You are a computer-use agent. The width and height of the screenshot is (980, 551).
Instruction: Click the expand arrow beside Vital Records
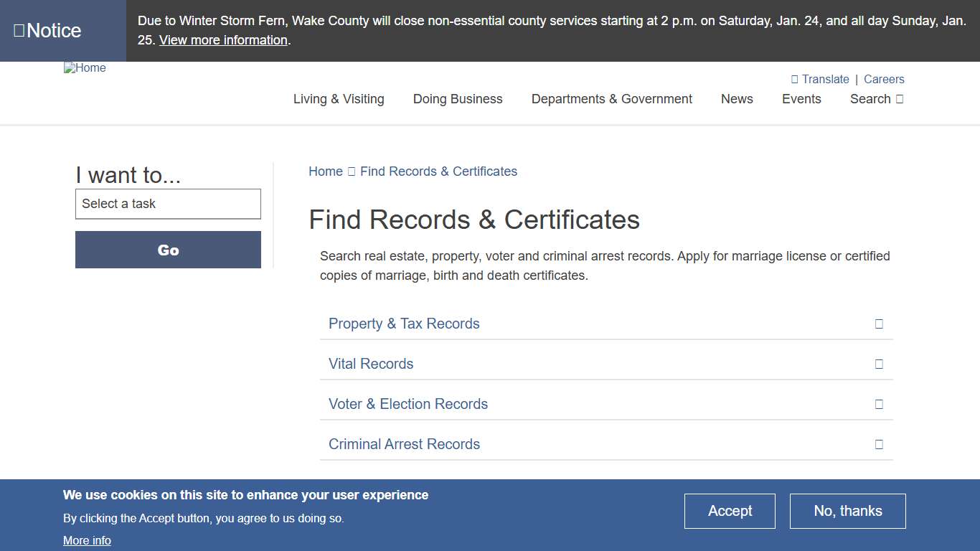[879, 364]
